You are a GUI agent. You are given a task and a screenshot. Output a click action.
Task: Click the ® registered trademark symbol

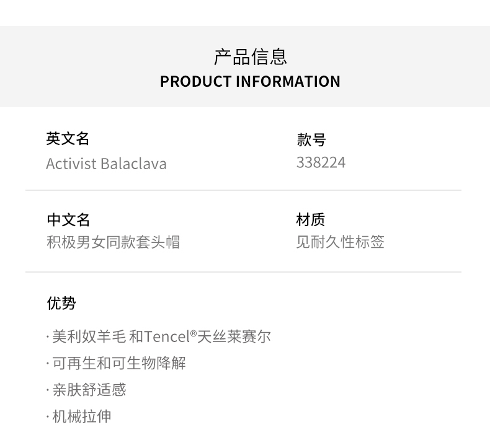coord(193,333)
